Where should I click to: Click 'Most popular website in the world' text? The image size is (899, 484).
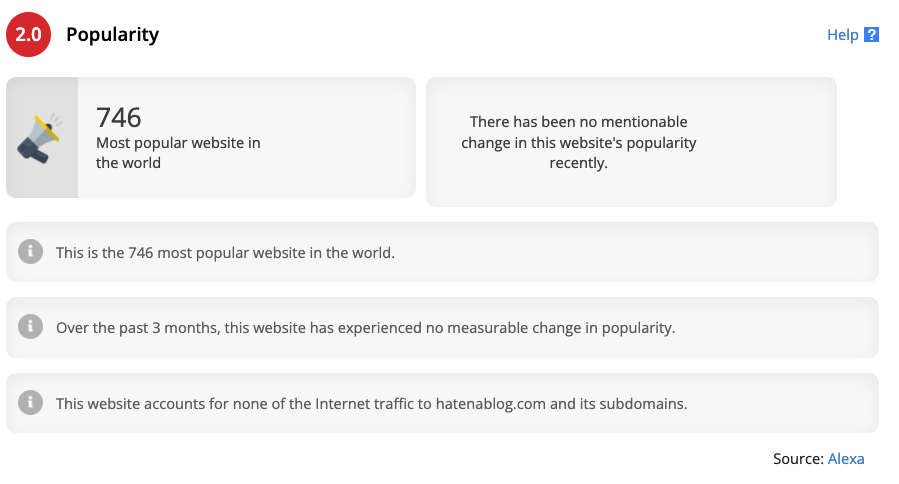click(x=178, y=153)
